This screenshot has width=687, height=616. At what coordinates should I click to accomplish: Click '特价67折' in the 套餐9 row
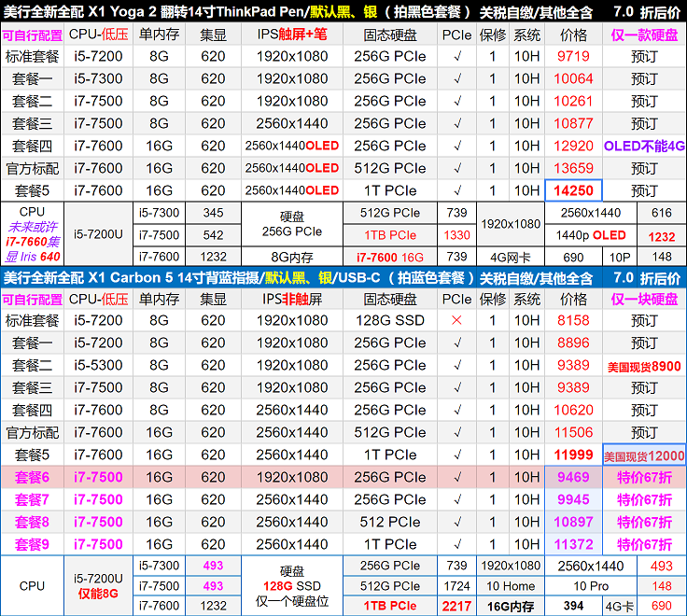(644, 544)
